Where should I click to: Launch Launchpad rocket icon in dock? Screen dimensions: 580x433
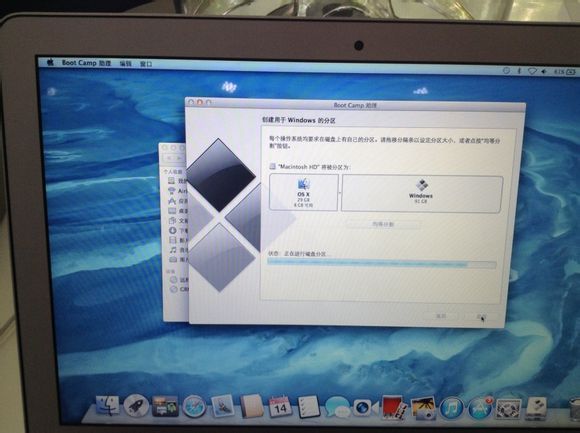tap(136, 405)
